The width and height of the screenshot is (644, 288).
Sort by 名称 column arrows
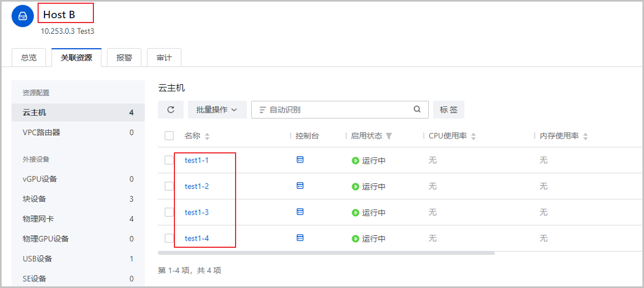(207, 137)
